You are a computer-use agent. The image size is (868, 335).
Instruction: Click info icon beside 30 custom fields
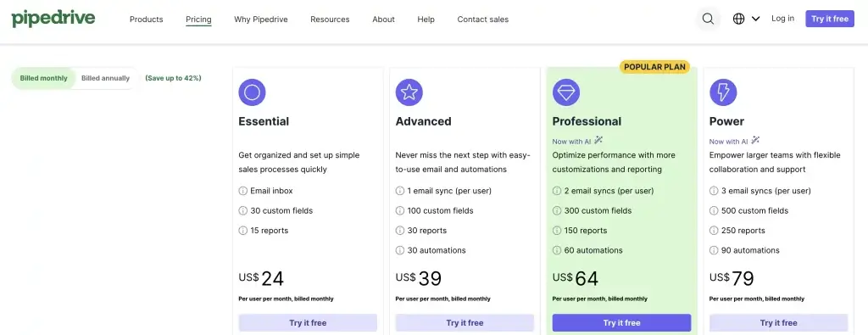[x=243, y=211]
